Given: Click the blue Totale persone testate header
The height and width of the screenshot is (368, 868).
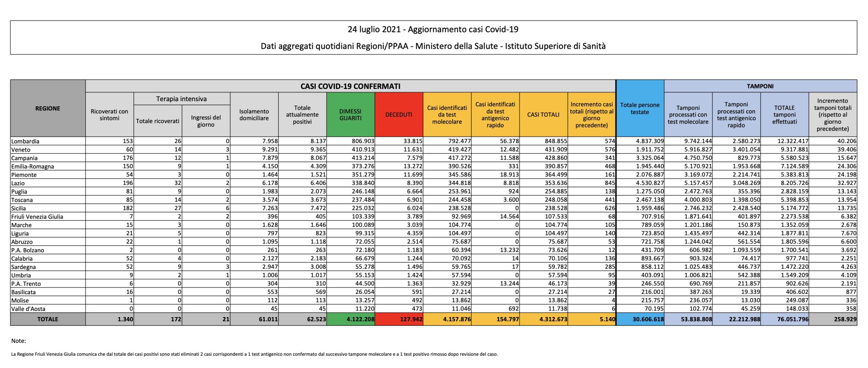Looking at the screenshot, I should click(x=639, y=108).
